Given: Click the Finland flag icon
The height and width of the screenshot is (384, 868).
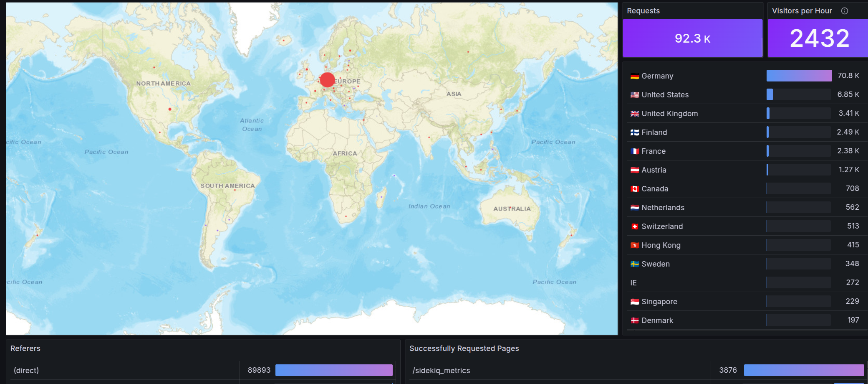Looking at the screenshot, I should pos(634,132).
